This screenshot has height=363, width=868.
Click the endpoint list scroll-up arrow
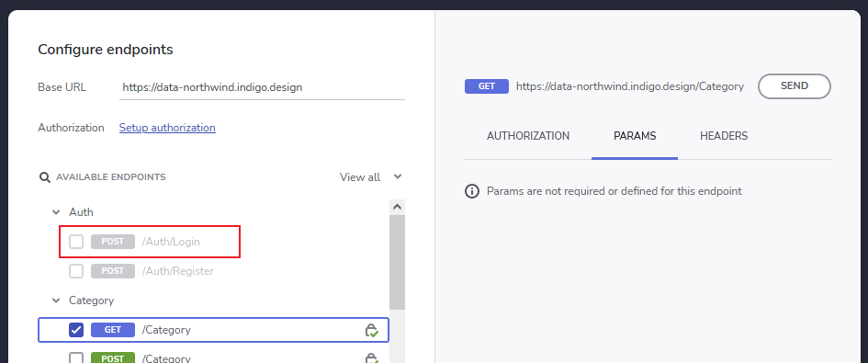tap(397, 207)
